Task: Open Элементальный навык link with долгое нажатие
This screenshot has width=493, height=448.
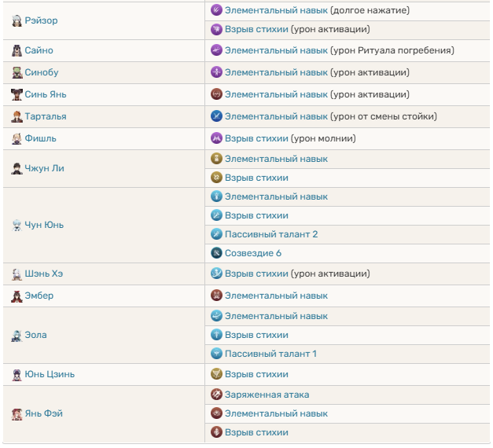Action: click(276, 10)
